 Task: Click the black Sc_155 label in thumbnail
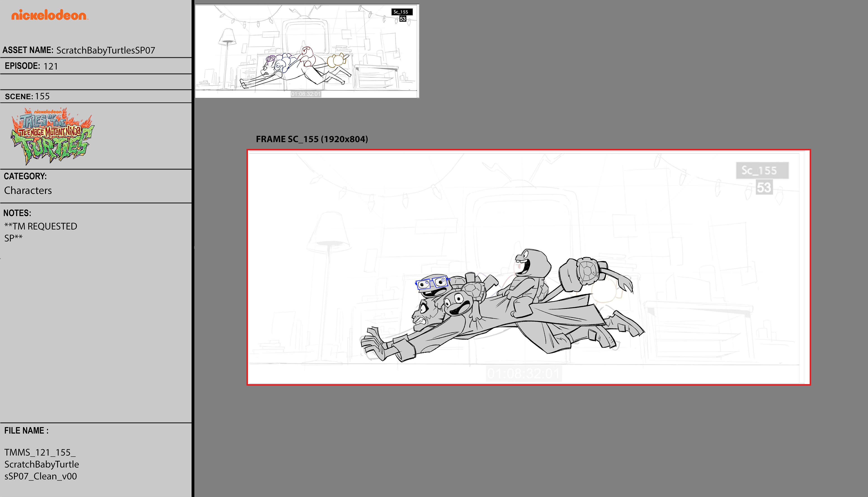pyautogui.click(x=402, y=12)
